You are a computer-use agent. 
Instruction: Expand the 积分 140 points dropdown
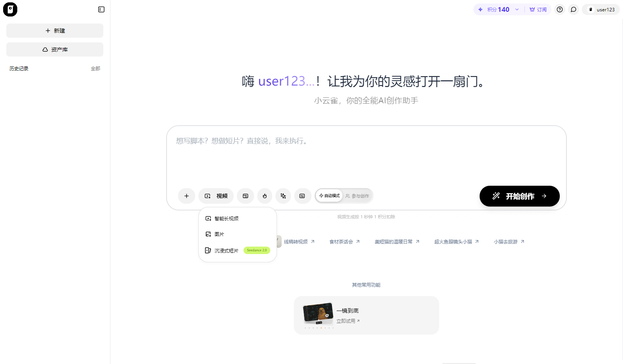tap(499, 9)
